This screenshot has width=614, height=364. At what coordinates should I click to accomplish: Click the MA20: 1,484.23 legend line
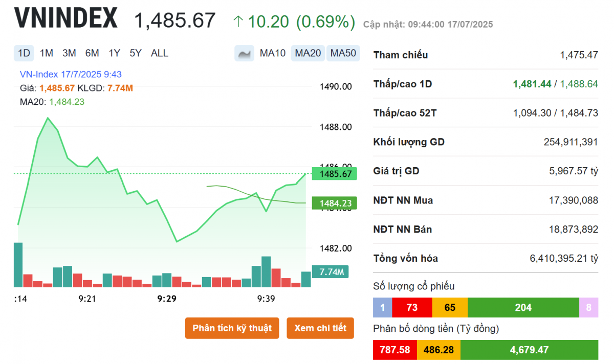click(x=52, y=102)
